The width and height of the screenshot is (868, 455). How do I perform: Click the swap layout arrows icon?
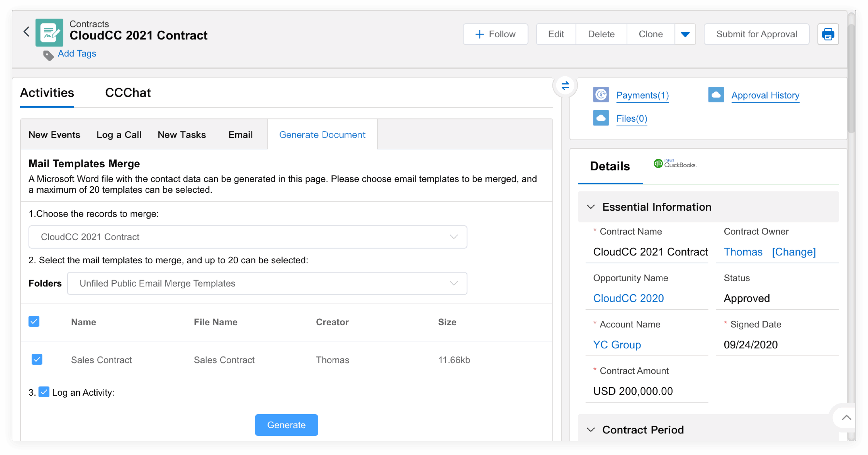pos(565,86)
